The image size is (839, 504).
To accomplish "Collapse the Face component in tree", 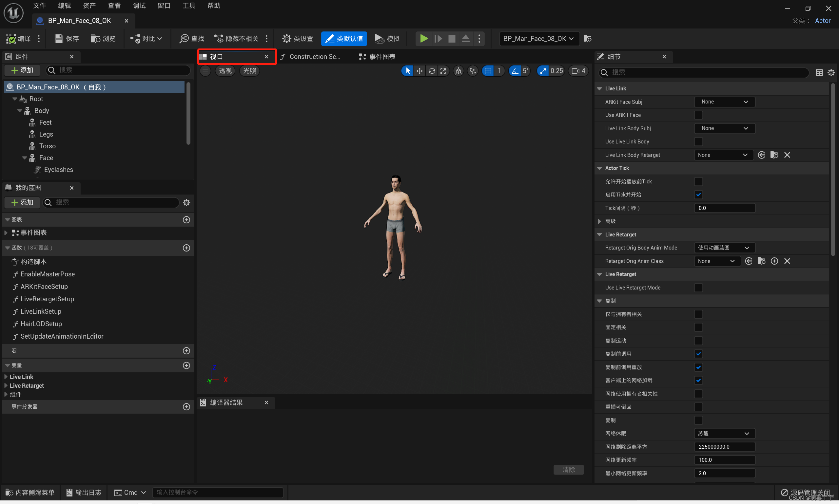I will click(x=24, y=158).
